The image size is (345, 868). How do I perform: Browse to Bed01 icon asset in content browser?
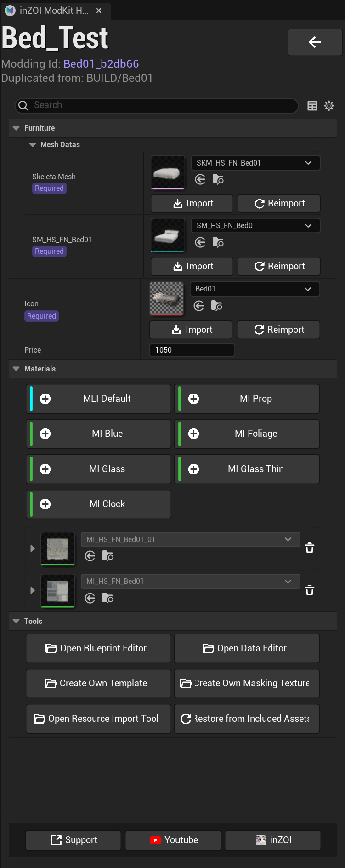coord(217,306)
